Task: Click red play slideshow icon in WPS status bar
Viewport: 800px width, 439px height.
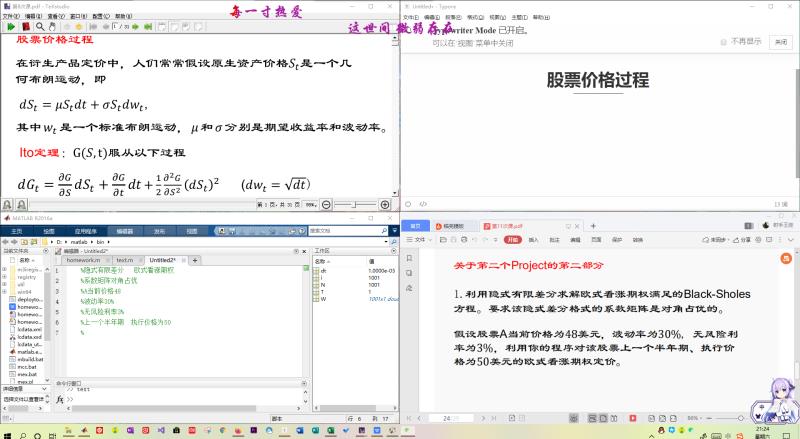Action: [633, 418]
